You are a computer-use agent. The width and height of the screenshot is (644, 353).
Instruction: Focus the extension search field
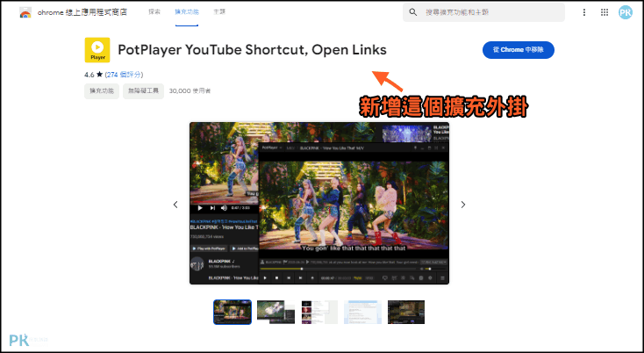click(x=483, y=12)
